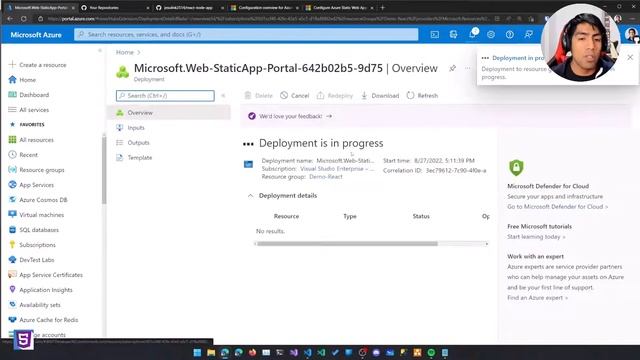Go to Home in Azure sidebar
Image resolution: width=640 pixels, height=360 pixels.
click(22, 80)
